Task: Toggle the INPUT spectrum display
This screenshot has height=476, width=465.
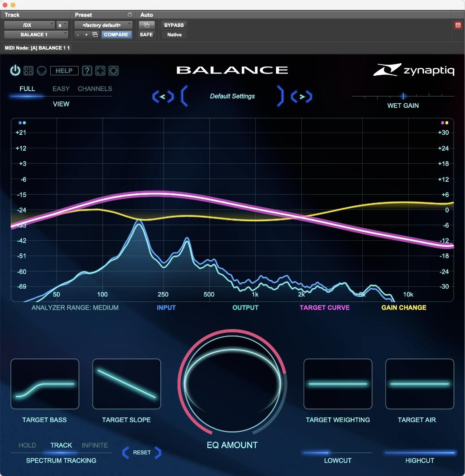Action: [x=166, y=308]
